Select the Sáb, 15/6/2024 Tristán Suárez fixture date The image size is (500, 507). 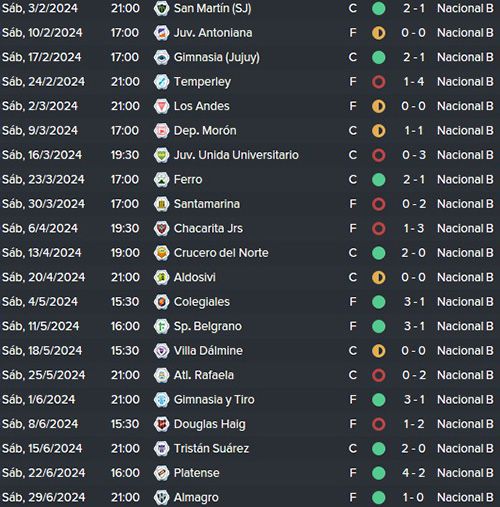[x=42, y=448]
